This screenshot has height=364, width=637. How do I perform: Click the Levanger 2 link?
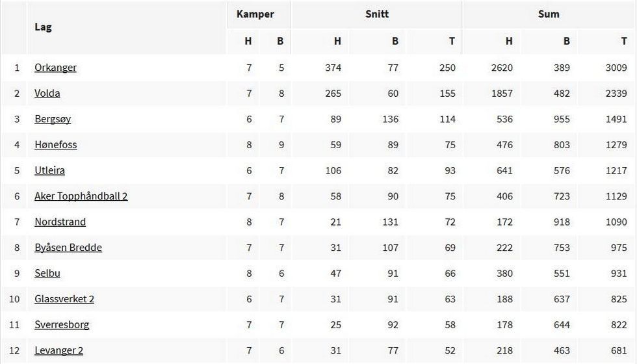tap(58, 350)
